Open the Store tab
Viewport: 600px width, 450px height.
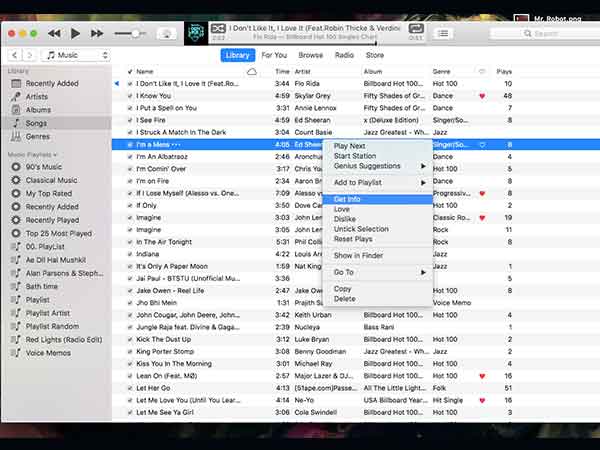(x=375, y=55)
